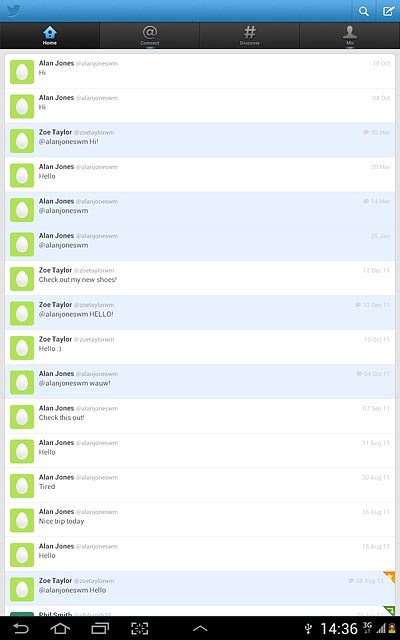Tap the compose new tweet icon

388,11
